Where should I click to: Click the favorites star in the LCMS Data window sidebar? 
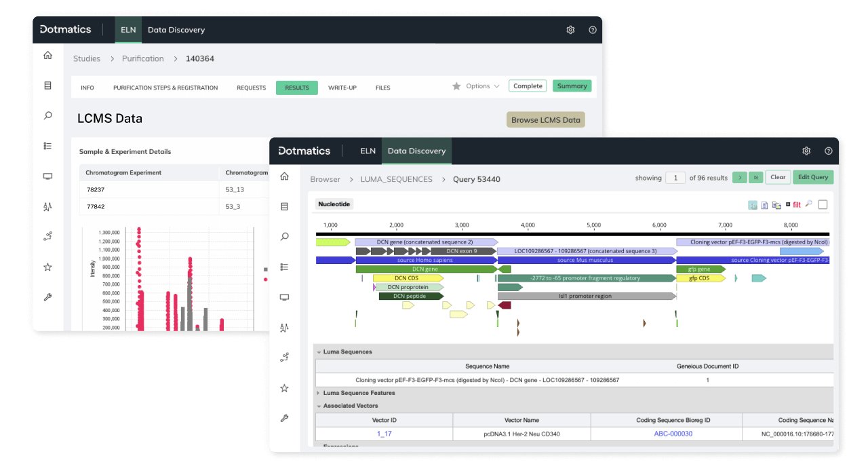point(47,267)
